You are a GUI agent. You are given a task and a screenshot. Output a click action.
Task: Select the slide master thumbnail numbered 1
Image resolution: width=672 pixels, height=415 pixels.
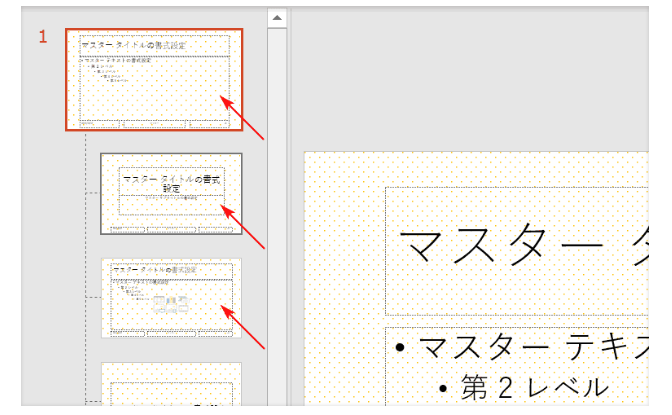[x=149, y=80]
